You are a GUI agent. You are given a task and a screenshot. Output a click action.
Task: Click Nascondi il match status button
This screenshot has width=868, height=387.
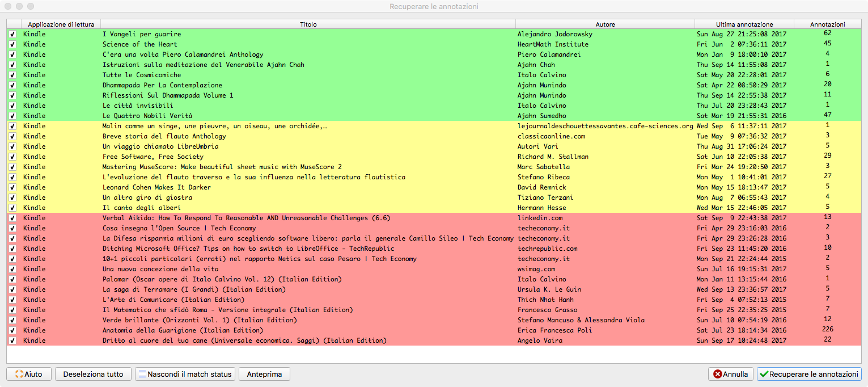[x=185, y=374]
